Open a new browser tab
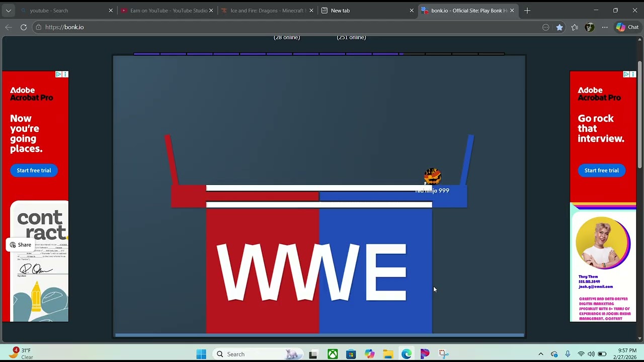Screen dimensions: 644x362 (x=527, y=11)
